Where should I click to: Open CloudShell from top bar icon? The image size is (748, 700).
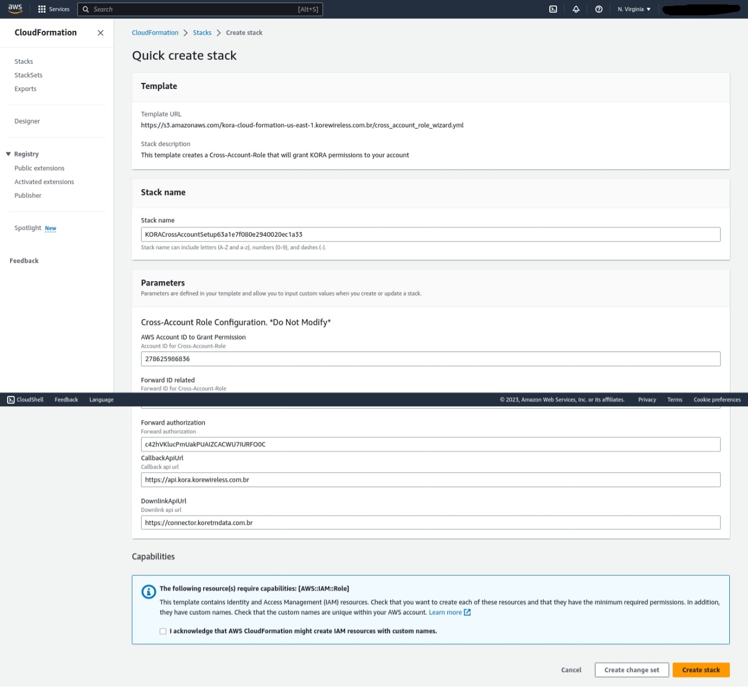pyautogui.click(x=553, y=9)
